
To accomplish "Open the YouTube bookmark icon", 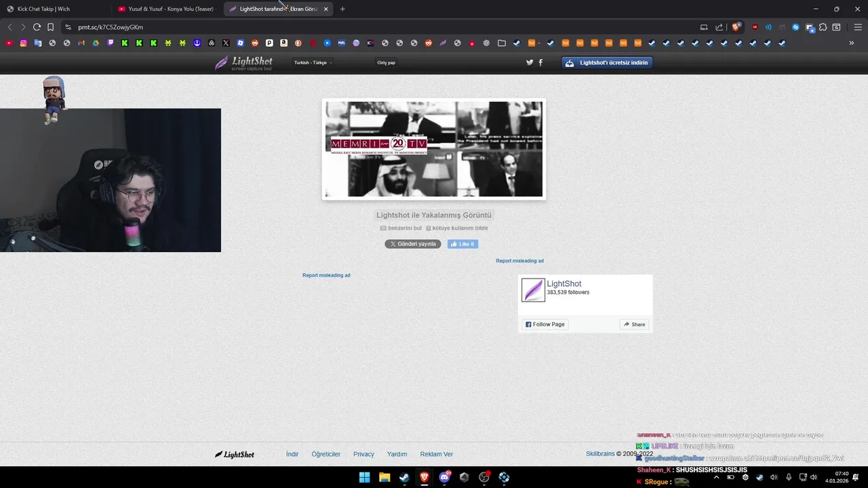I will 9,43.
